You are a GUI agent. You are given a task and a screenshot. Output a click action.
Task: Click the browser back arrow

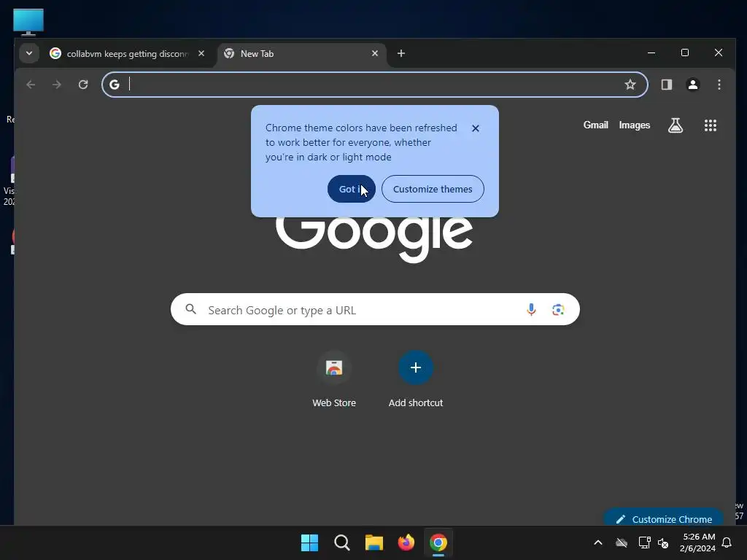pyautogui.click(x=31, y=85)
